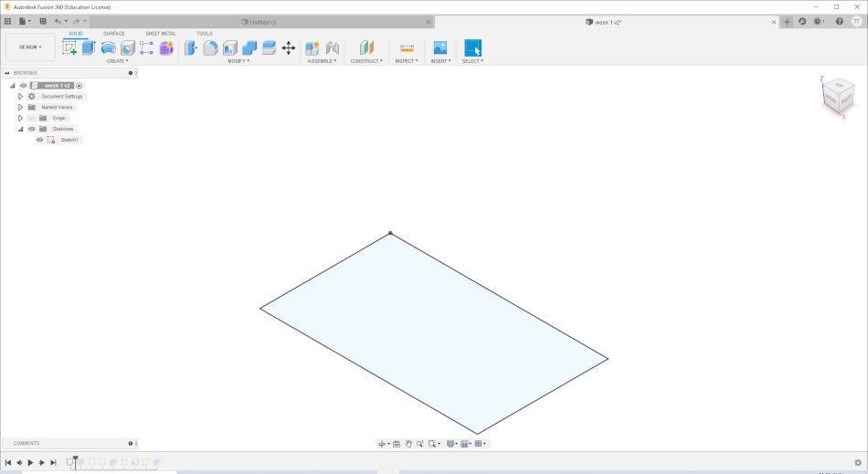Select the Press Pull tool
Screen dimensions: 868x474
pyautogui.click(x=190, y=48)
